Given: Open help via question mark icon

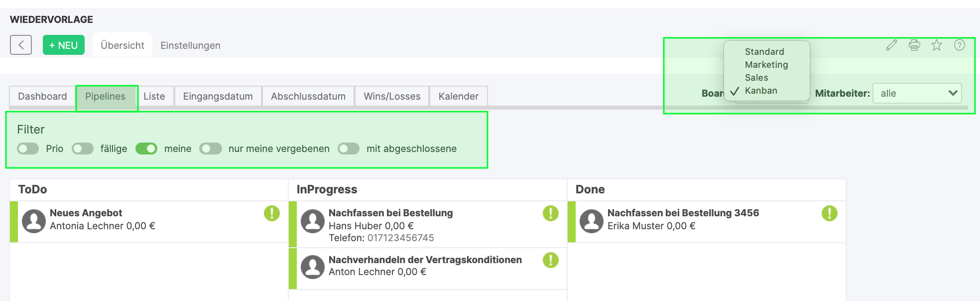Looking at the screenshot, I should tap(960, 45).
